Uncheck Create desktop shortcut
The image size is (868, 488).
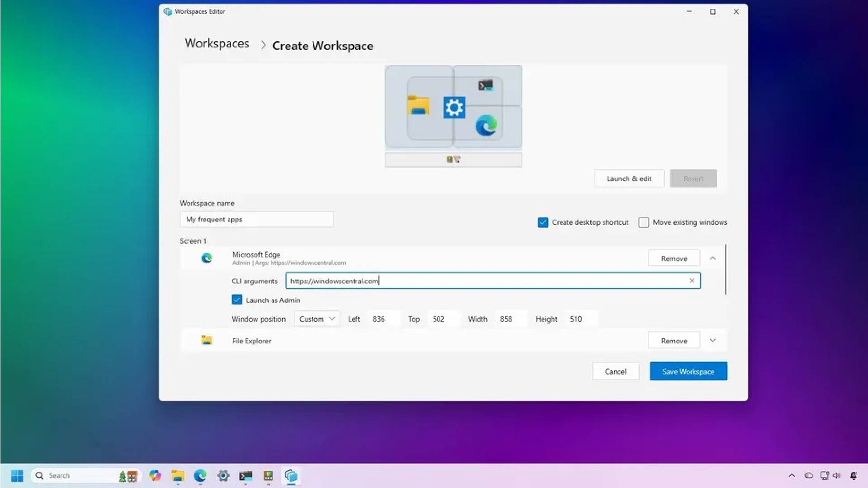[x=542, y=222]
